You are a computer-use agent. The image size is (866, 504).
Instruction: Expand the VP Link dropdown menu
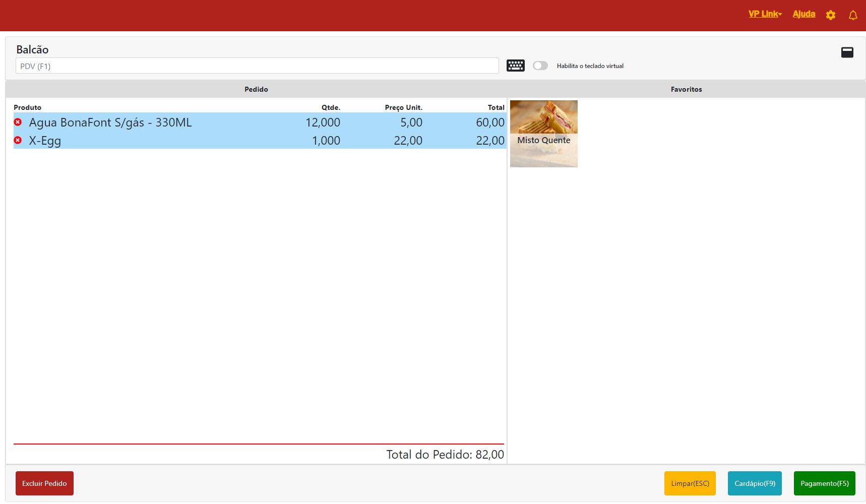pos(765,14)
